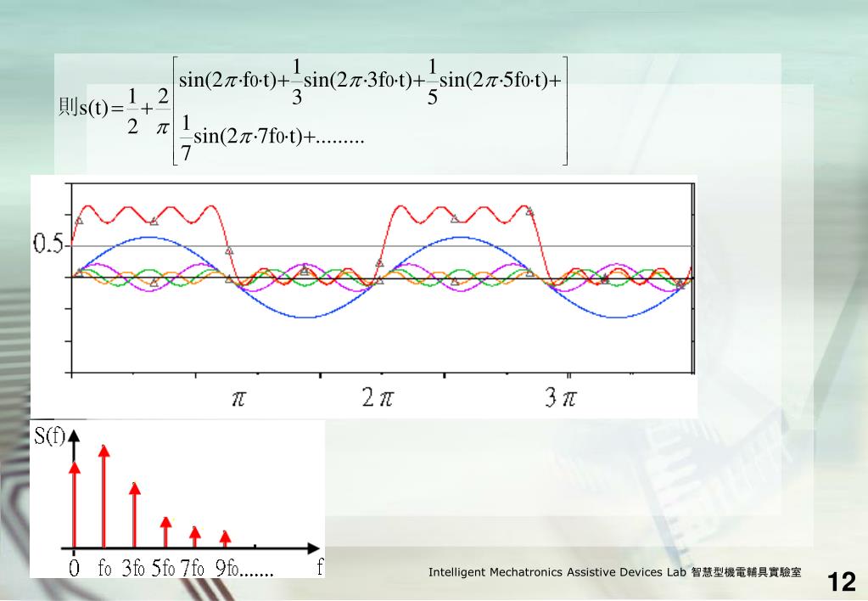Click the Intelligent Mechatronics Assistive Devices Lab footer
The width and height of the screenshot is (868, 601).
(614, 572)
